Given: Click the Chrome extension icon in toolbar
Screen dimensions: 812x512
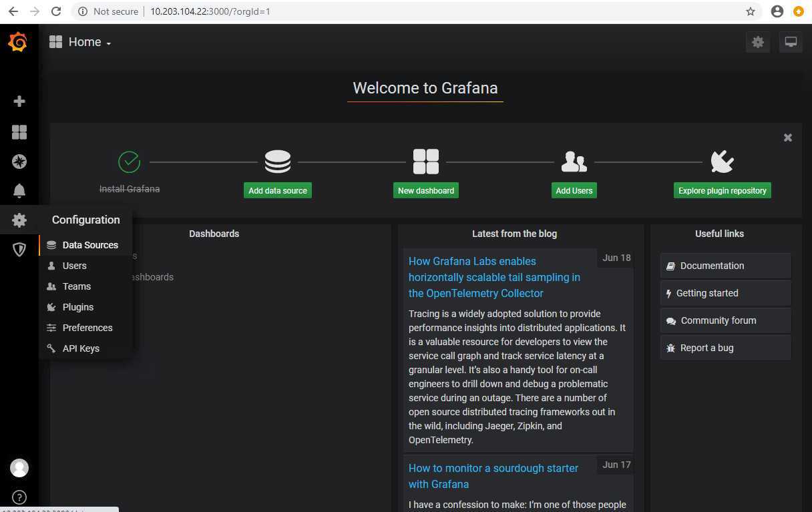Looking at the screenshot, I should click(798, 11).
